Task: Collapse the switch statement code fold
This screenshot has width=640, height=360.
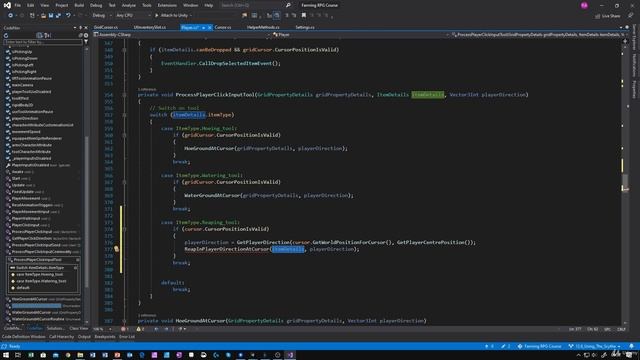Action: [124, 115]
